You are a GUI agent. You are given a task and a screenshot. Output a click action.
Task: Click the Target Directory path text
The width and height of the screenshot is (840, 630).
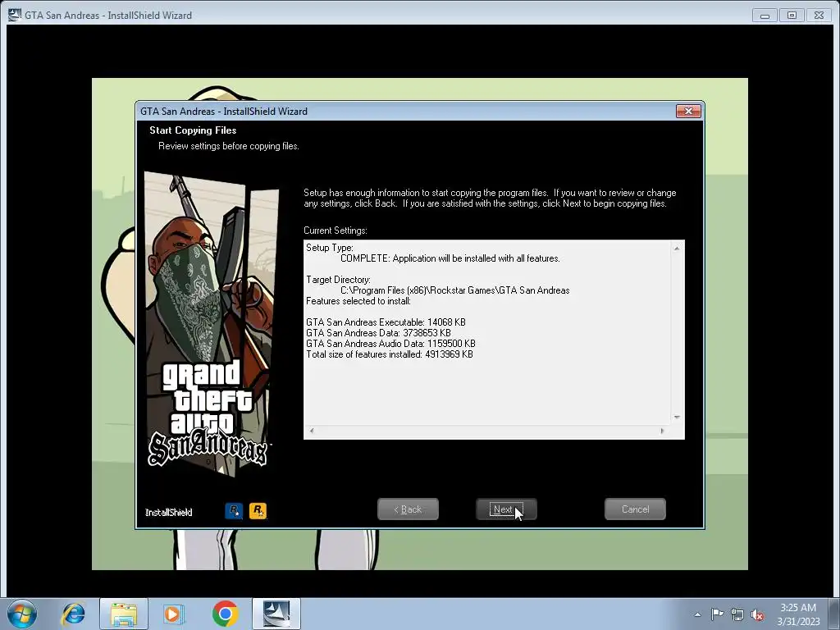454,290
